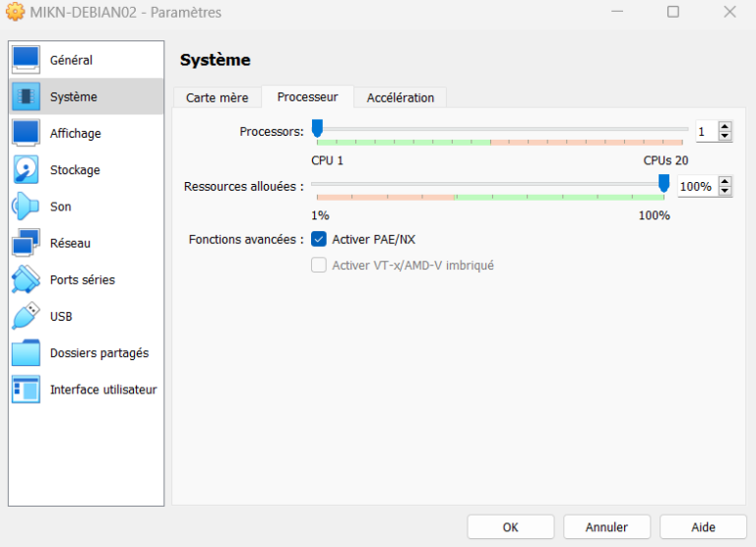
Task: Switch to the Accélération tab
Action: pos(401,97)
